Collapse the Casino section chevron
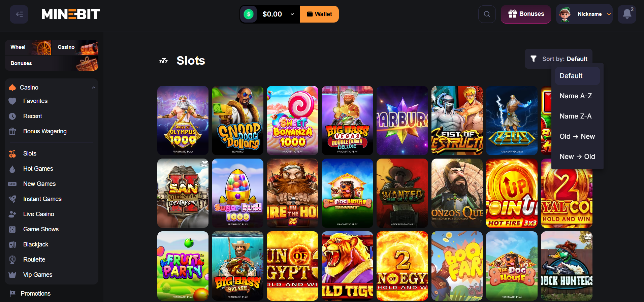The height and width of the screenshot is (302, 644). pyautogui.click(x=94, y=88)
